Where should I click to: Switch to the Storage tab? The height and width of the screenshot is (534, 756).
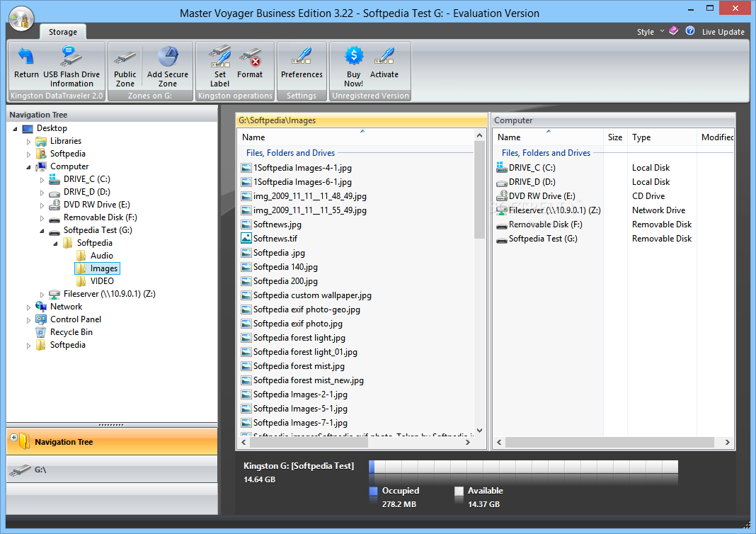(x=63, y=32)
